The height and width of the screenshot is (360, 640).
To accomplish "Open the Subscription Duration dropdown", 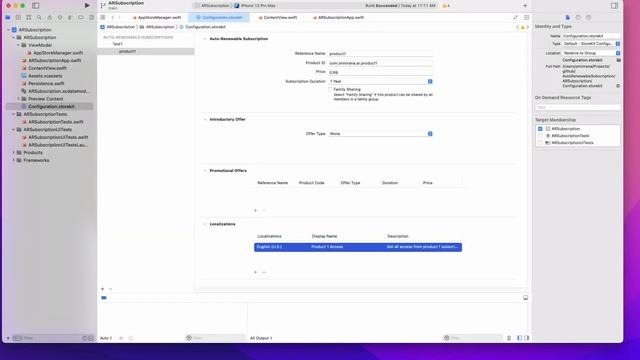I will tap(380, 81).
